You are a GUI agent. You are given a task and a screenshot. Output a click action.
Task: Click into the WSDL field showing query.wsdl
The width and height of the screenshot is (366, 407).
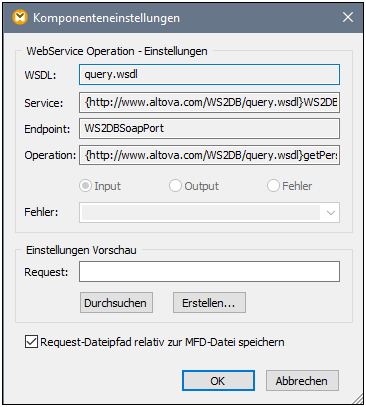[x=209, y=74]
